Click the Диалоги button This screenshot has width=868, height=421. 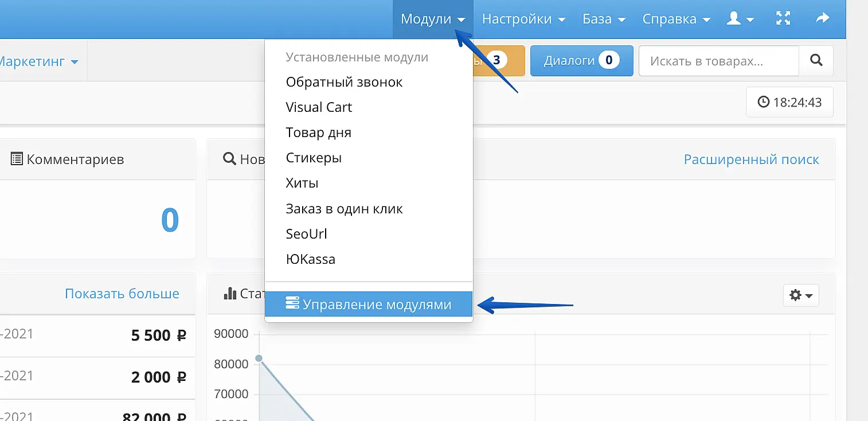tap(581, 61)
